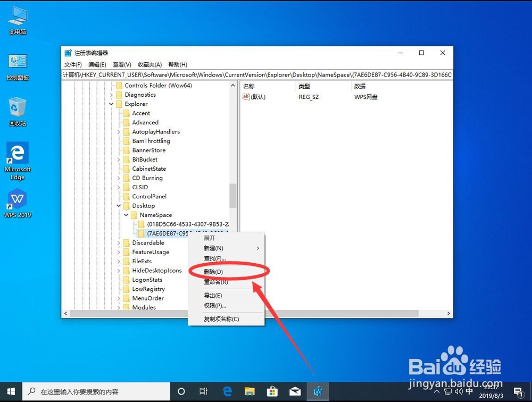Open Task View in the taskbar
The height and width of the screenshot is (402, 532).
coord(204,392)
